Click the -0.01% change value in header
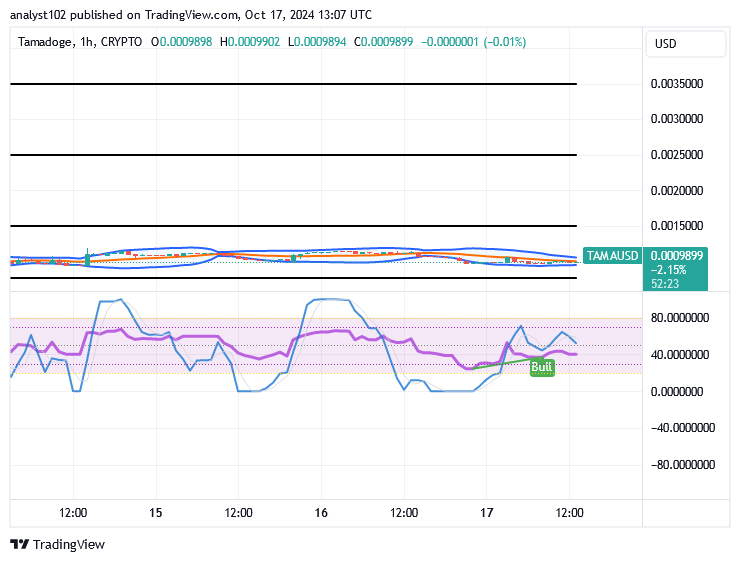The height and width of the screenshot is (562, 740). (x=503, y=42)
